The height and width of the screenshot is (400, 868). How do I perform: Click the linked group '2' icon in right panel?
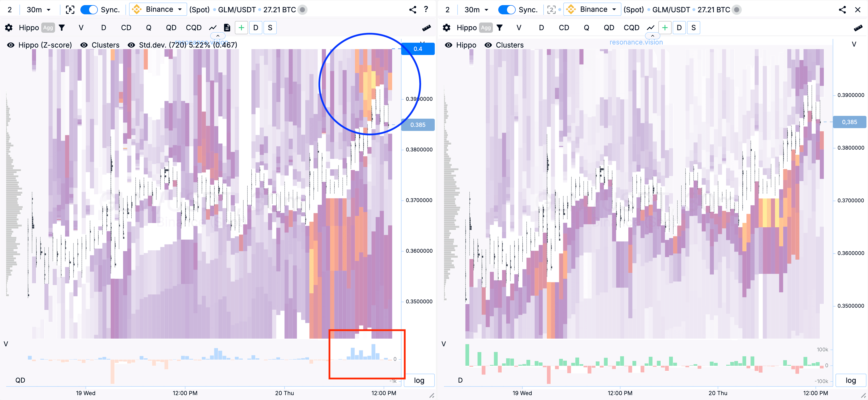pos(551,9)
